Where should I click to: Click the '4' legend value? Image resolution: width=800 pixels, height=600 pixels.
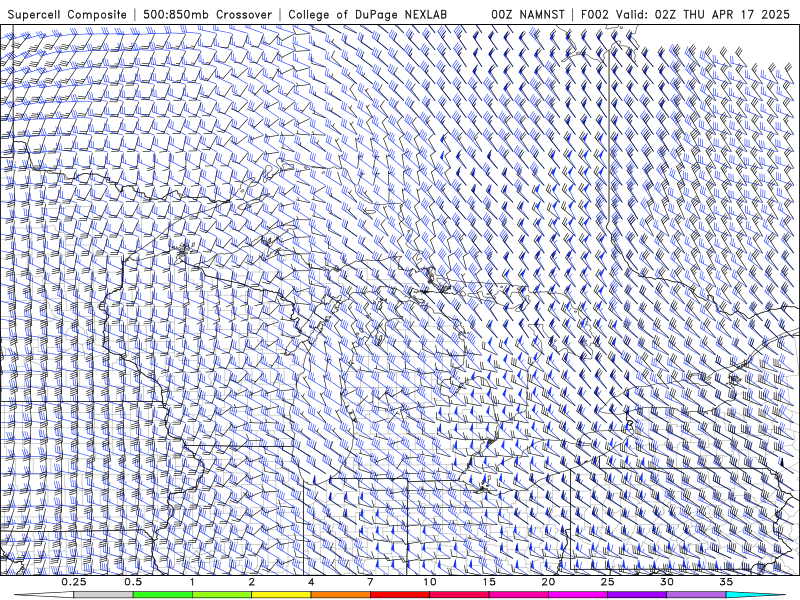click(x=311, y=582)
